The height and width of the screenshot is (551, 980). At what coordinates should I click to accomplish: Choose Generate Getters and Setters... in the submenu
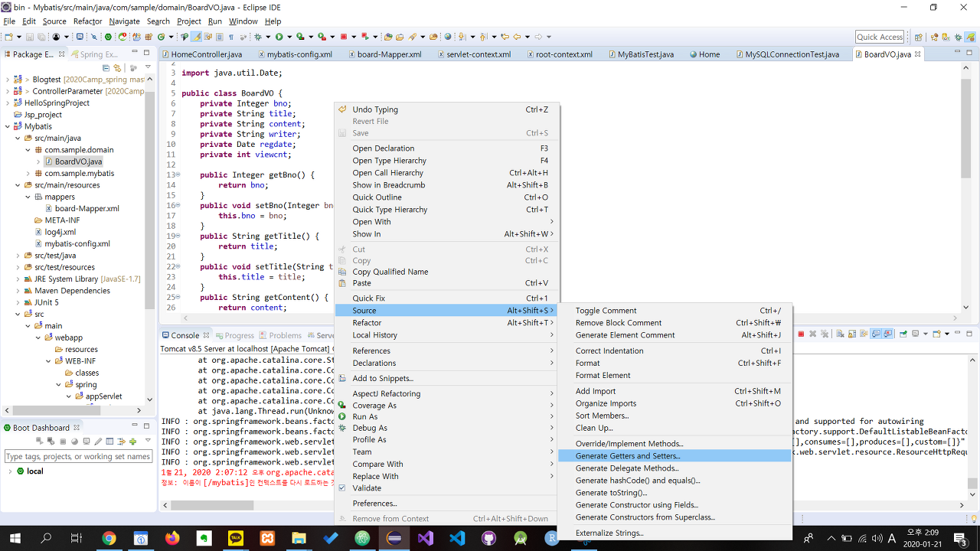pos(675,456)
